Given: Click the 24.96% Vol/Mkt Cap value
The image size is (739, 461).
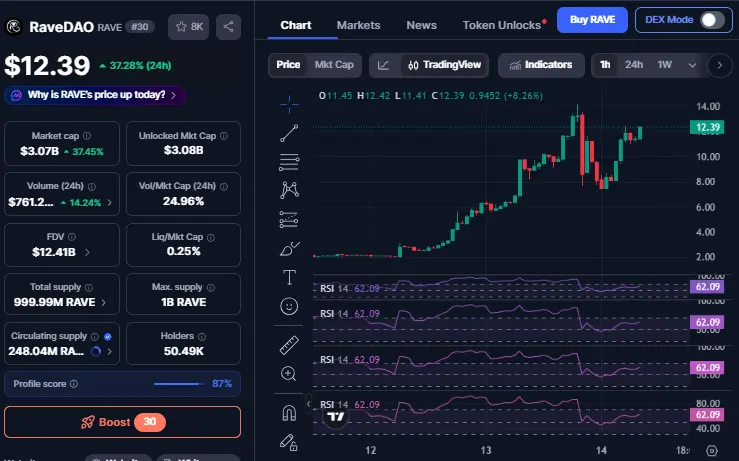Looking at the screenshot, I should [183, 201].
